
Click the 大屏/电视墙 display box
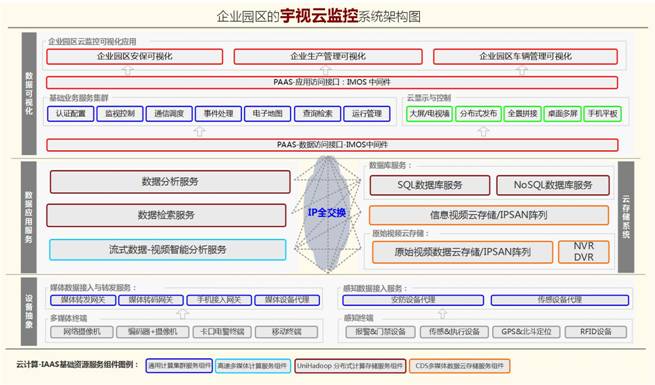[x=429, y=114]
